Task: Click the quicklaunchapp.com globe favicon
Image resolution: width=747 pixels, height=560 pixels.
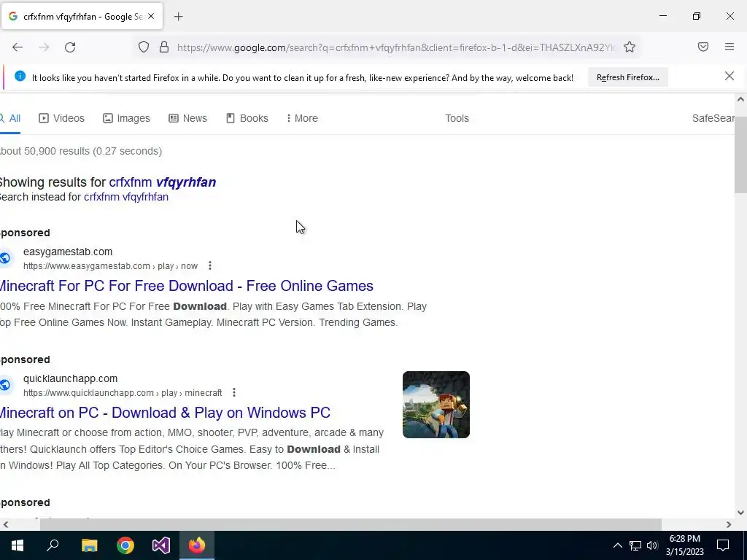Action: [5, 385]
